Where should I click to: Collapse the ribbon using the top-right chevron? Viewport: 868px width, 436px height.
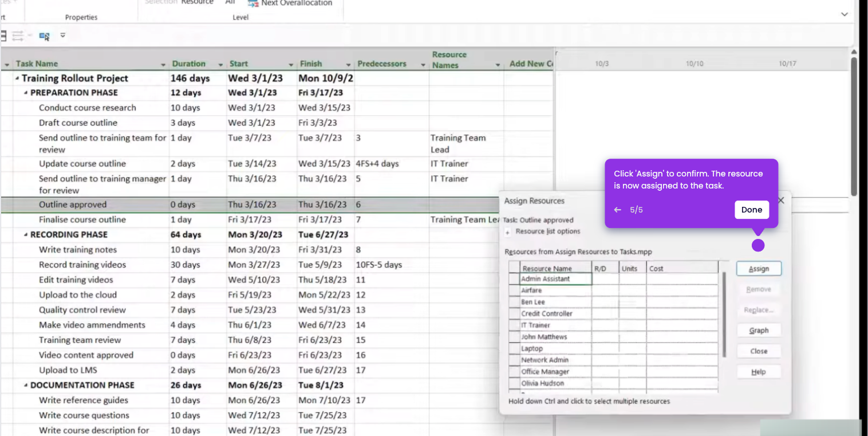[x=845, y=14]
